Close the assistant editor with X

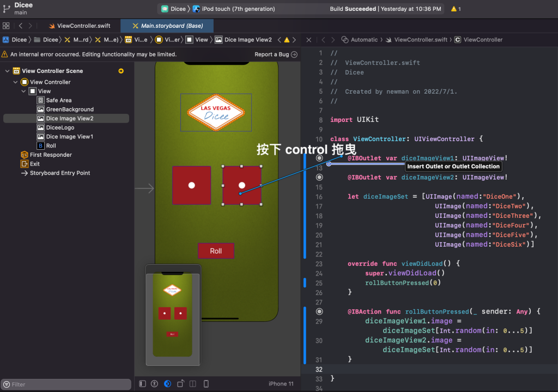point(308,40)
